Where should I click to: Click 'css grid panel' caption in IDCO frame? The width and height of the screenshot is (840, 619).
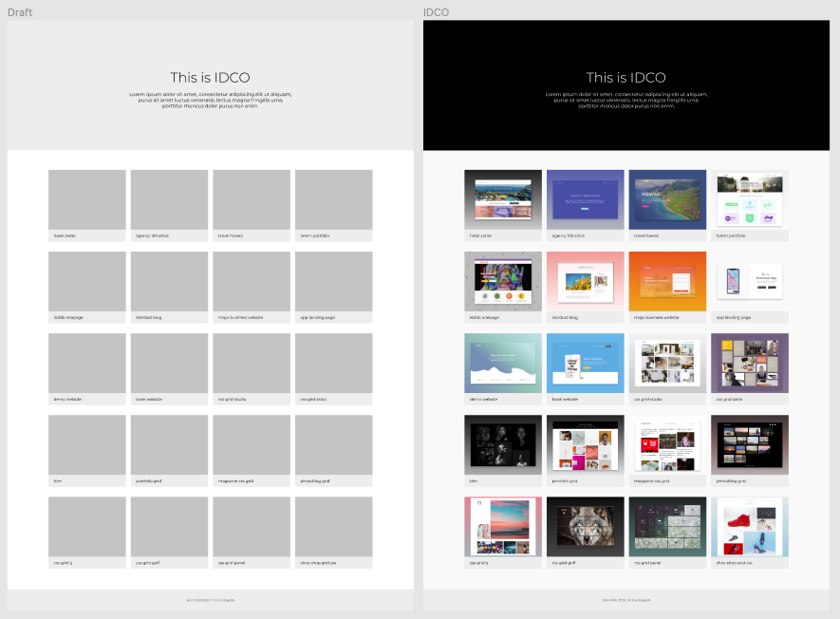(647, 563)
